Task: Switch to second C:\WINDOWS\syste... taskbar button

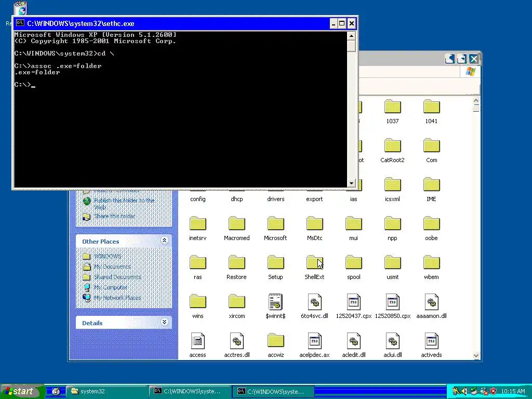Action: point(273,391)
